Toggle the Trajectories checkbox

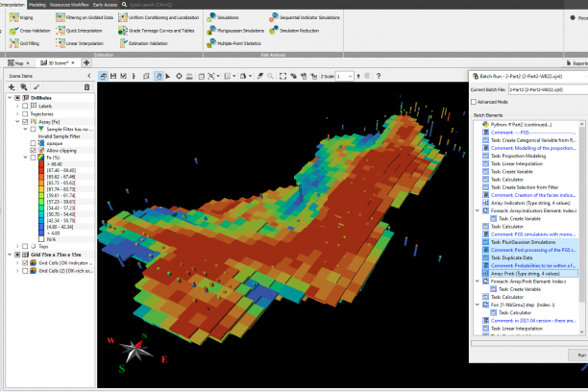point(25,113)
